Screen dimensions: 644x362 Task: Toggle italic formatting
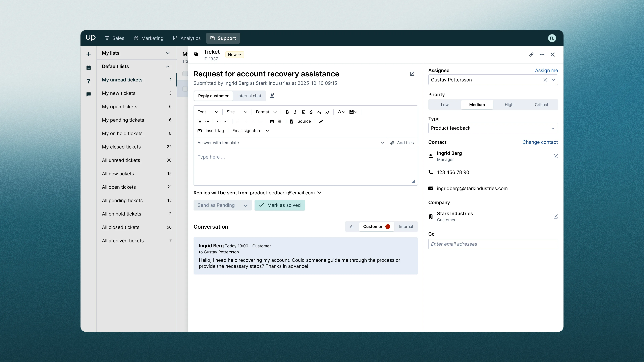click(x=295, y=112)
